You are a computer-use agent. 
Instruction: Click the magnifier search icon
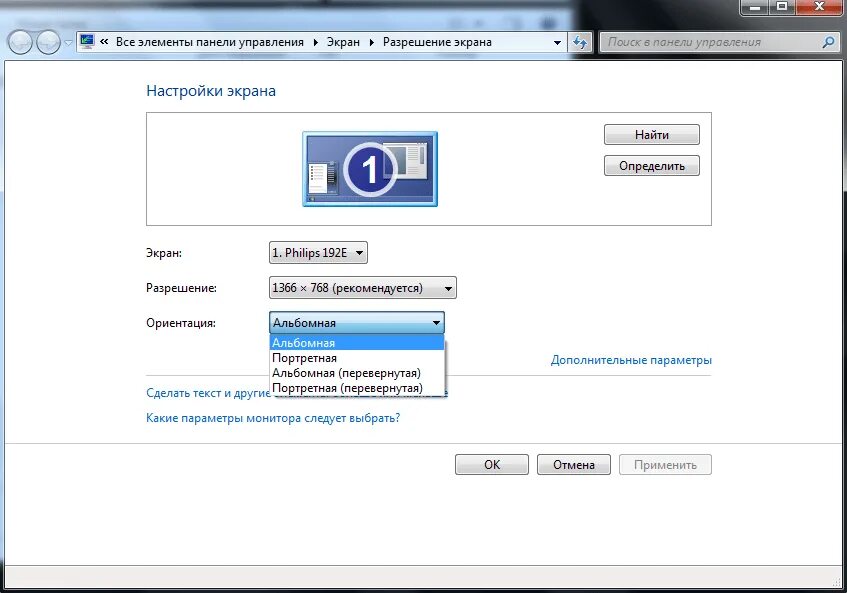coord(828,42)
